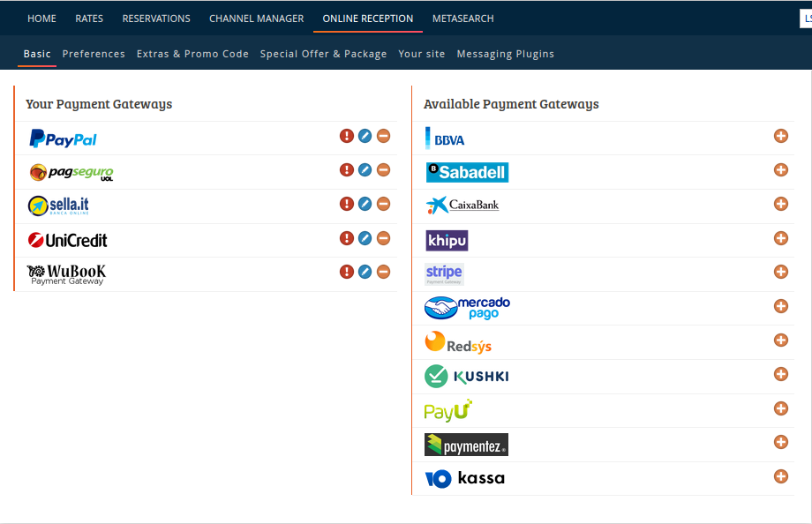The height and width of the screenshot is (524, 812).
Task: Add the Paymentez payment gateway
Action: click(781, 442)
